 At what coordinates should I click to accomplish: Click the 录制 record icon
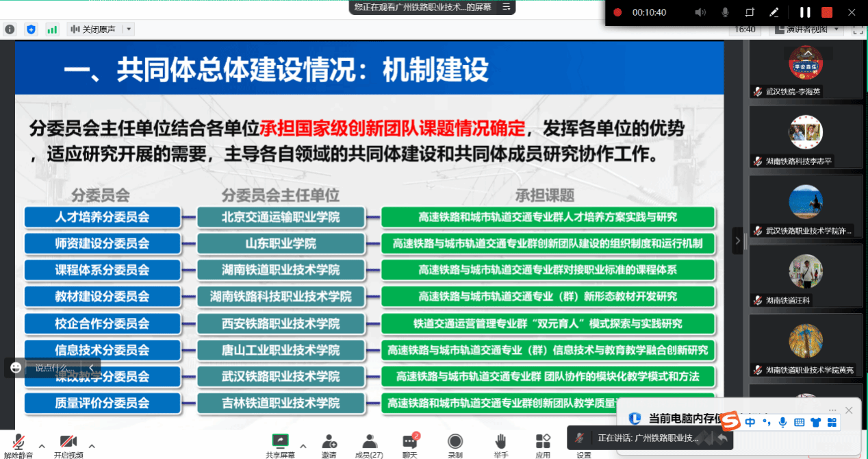click(455, 444)
